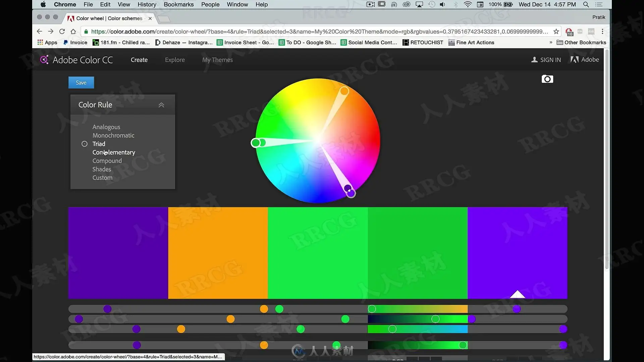Click the purple handle on color wheel
Screen dimensions: 644x362
pyautogui.click(x=351, y=193)
